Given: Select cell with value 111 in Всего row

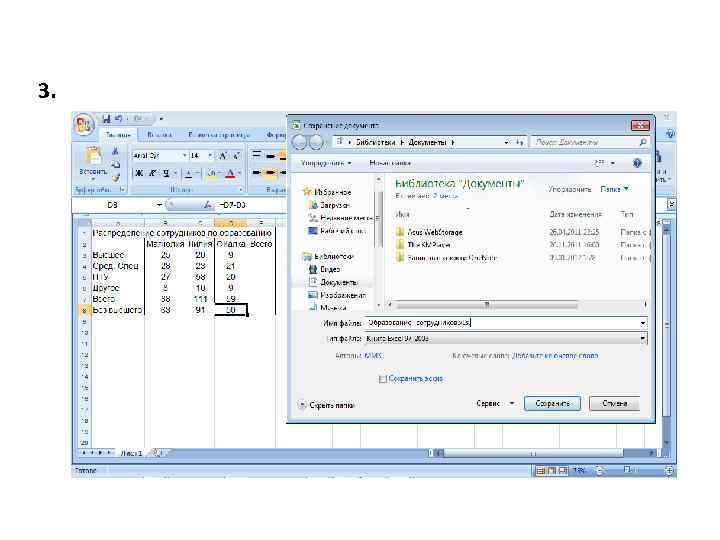Looking at the screenshot, I should pos(200,299).
